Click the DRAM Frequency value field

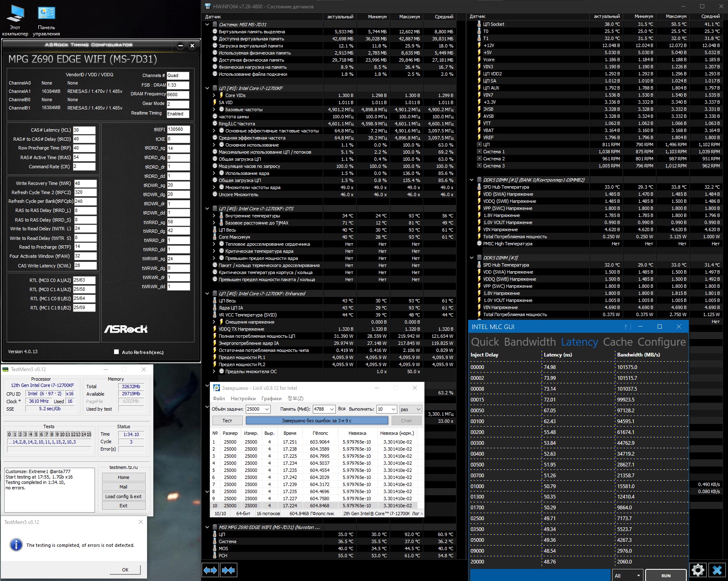coord(178,95)
